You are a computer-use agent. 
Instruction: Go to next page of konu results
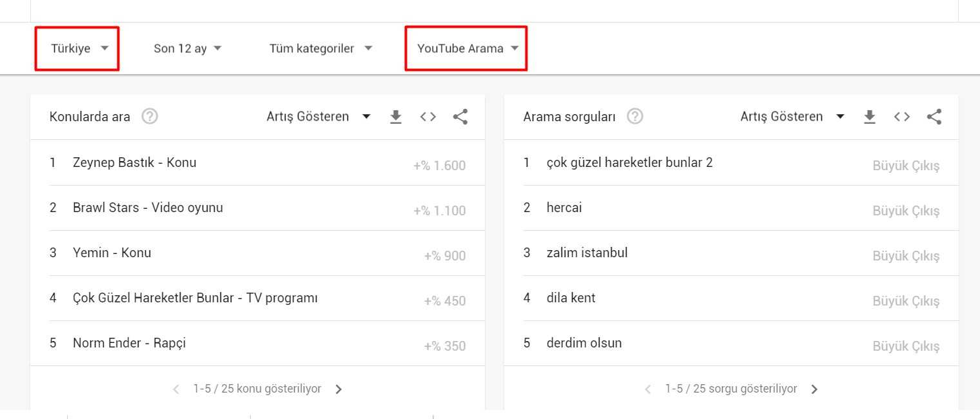[338, 389]
